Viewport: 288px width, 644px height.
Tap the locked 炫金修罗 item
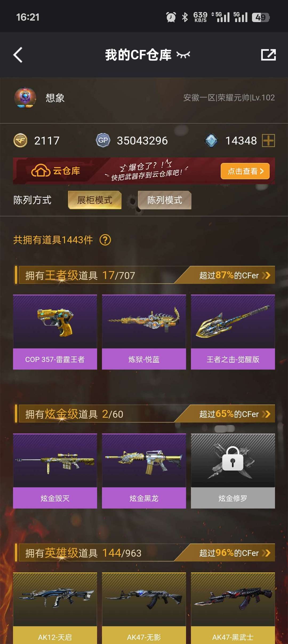[233, 471]
